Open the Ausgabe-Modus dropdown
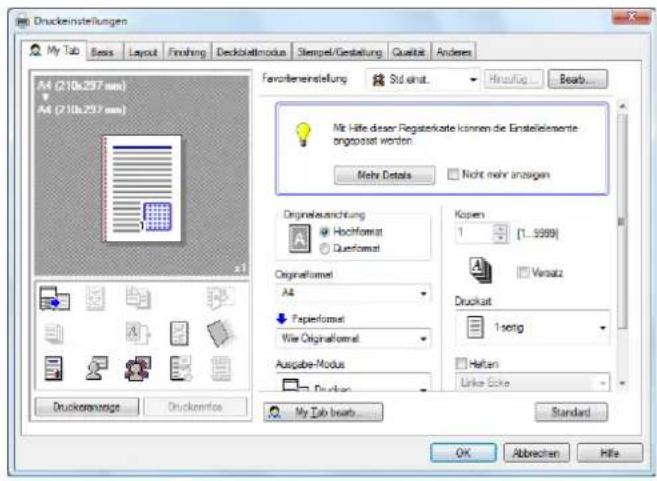This screenshot has height=481, width=657. point(354,383)
